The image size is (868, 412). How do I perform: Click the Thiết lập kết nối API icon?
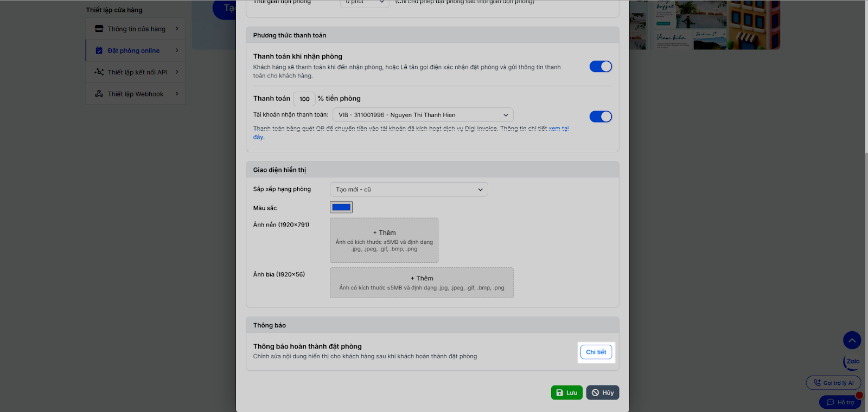tap(99, 72)
